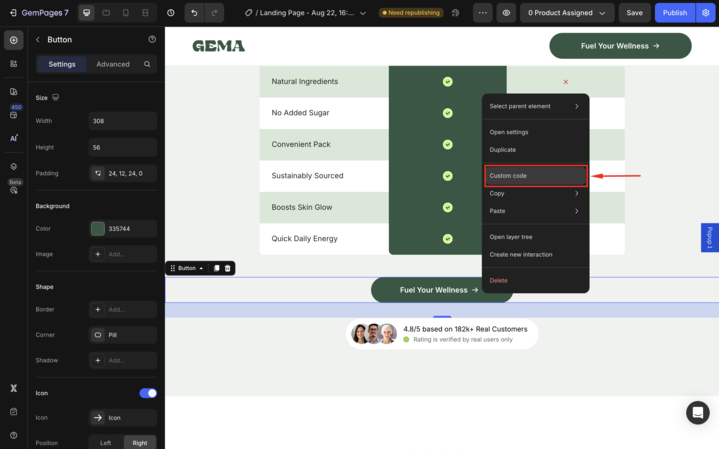Duplicate element using floating toolbar copy icon

216,268
